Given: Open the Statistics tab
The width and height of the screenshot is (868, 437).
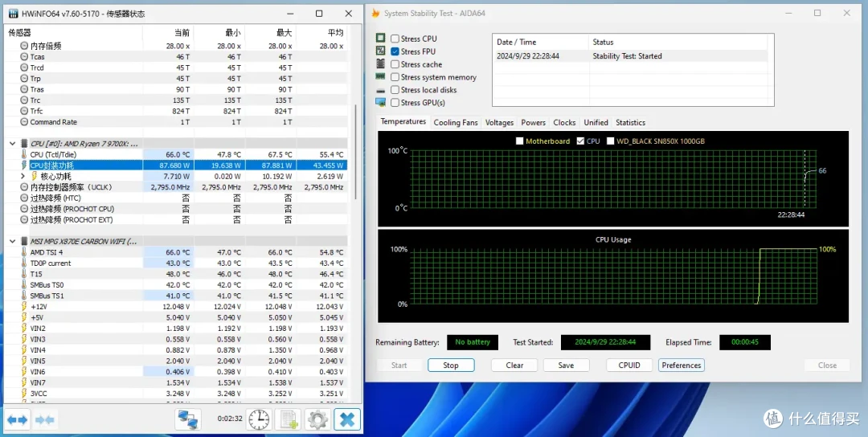Looking at the screenshot, I should (x=631, y=123).
